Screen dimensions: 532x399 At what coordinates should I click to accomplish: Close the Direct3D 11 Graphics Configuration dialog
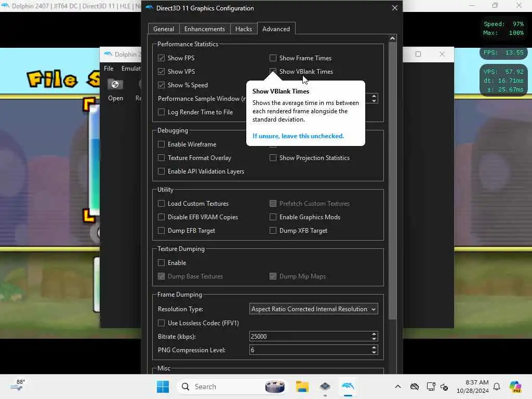(x=395, y=8)
